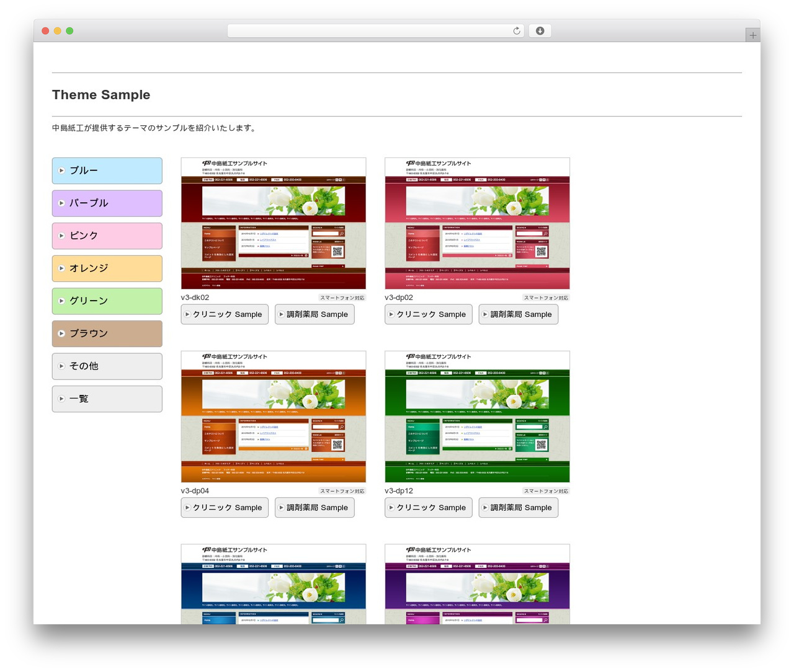Open 調剤薬局 Sample for v3-dp02
The height and width of the screenshot is (672, 794).
click(519, 314)
